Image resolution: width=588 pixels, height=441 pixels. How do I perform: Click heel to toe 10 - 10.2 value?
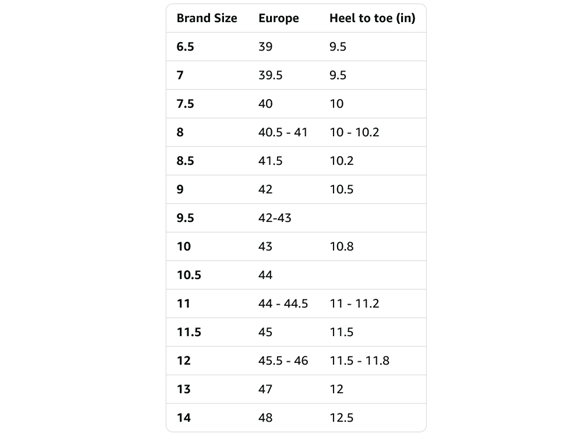click(354, 132)
